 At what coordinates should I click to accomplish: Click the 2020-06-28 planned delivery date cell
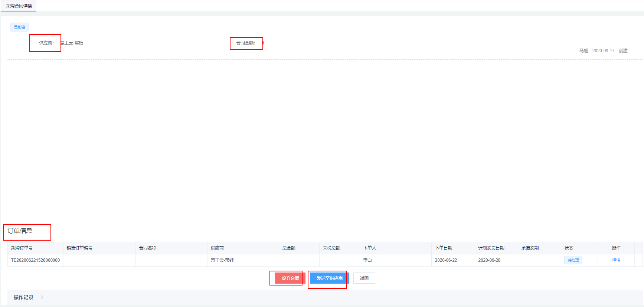[x=489, y=260]
